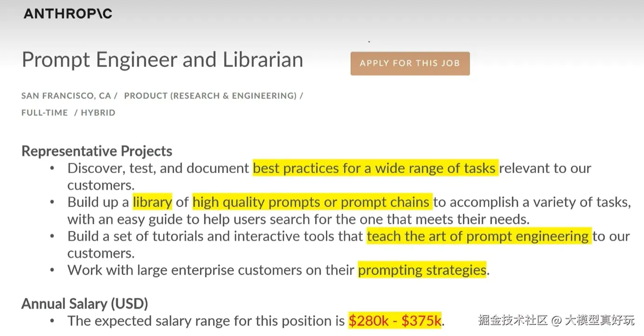Click the Product (Research & Engineering) category
The height and width of the screenshot is (336, 644).
(x=210, y=96)
